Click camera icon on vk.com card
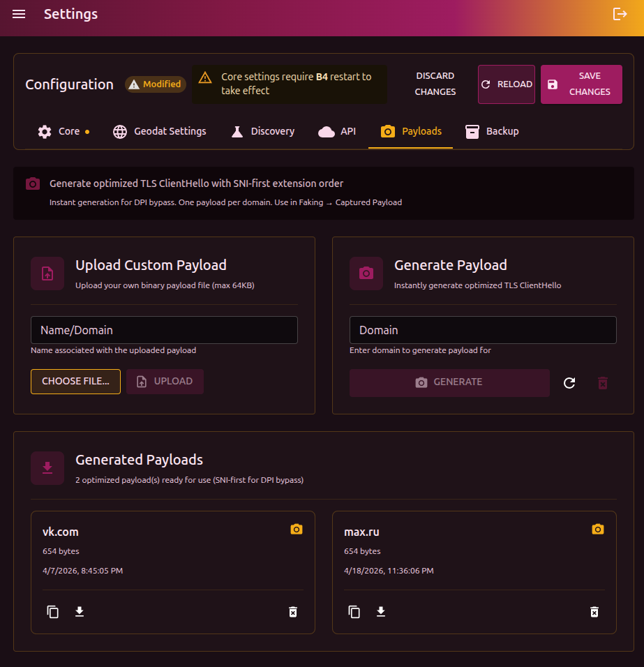The height and width of the screenshot is (667, 644). click(297, 530)
